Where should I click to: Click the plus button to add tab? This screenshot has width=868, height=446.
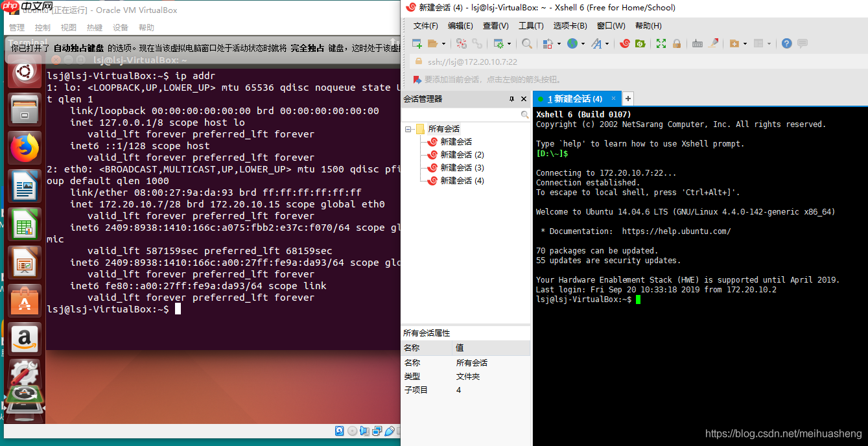[x=628, y=99]
